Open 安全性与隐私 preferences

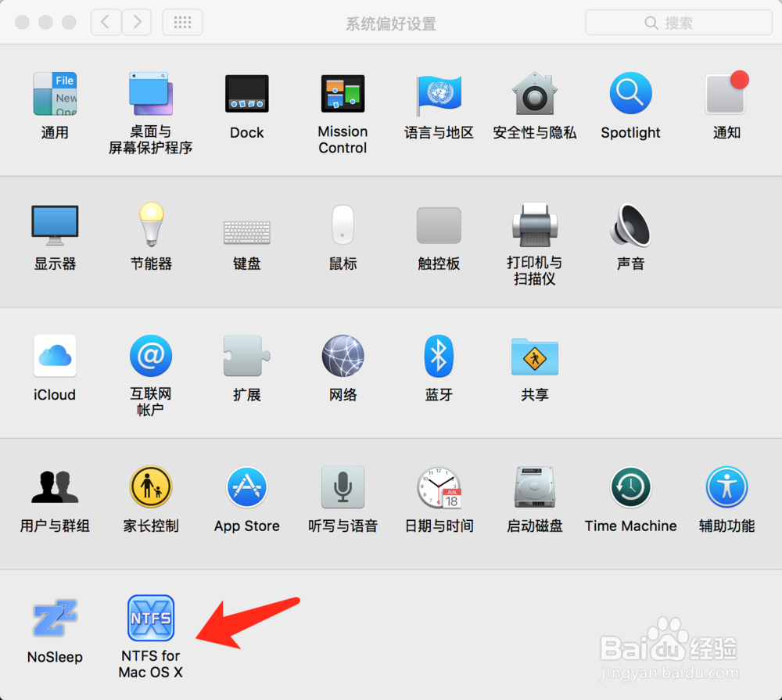pos(535,94)
